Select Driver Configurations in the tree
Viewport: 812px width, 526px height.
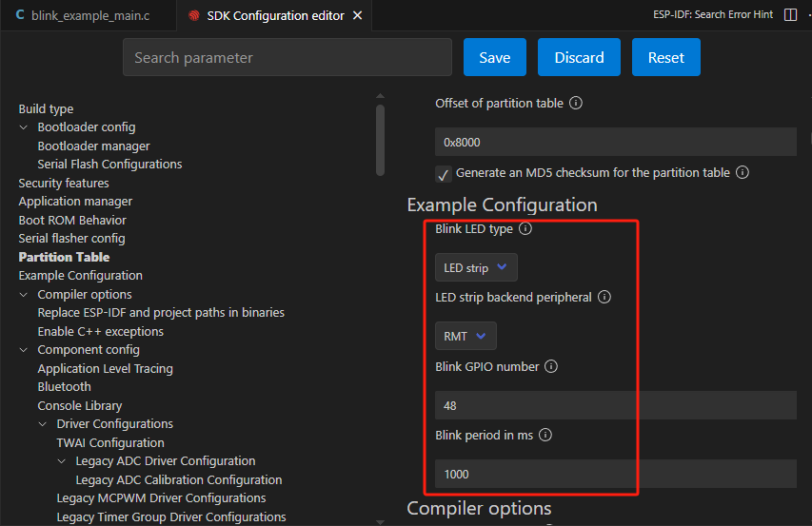click(x=115, y=424)
